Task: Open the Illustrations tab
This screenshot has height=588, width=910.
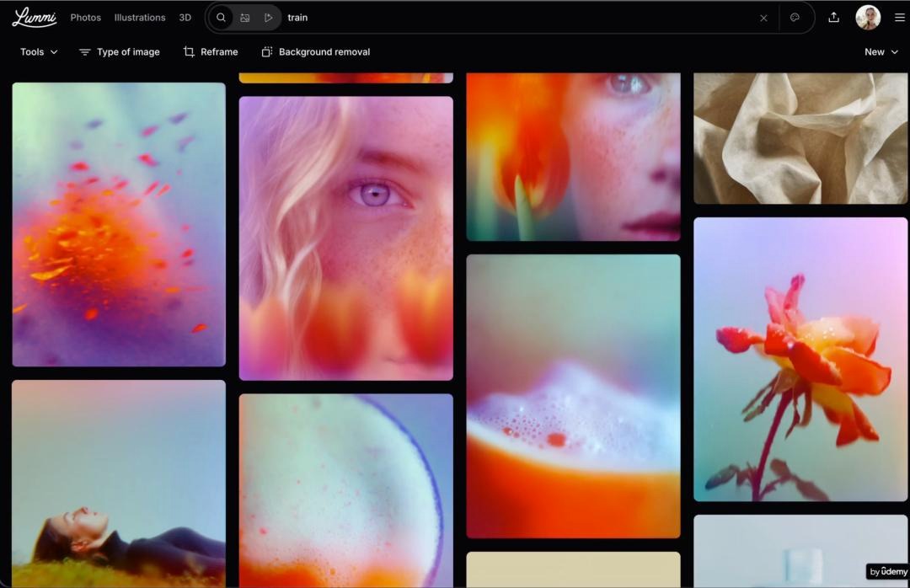Action: click(x=140, y=18)
